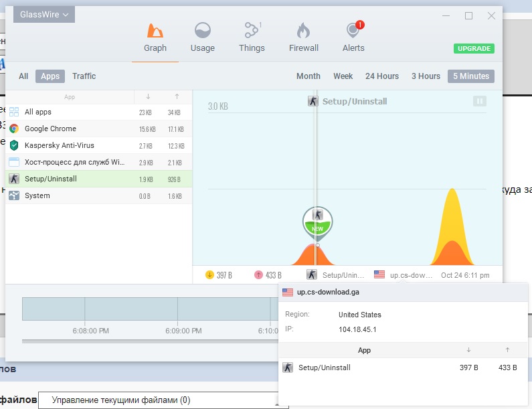Select Google Chrome icon in app list
This screenshot has width=532, height=409.
coord(14,129)
